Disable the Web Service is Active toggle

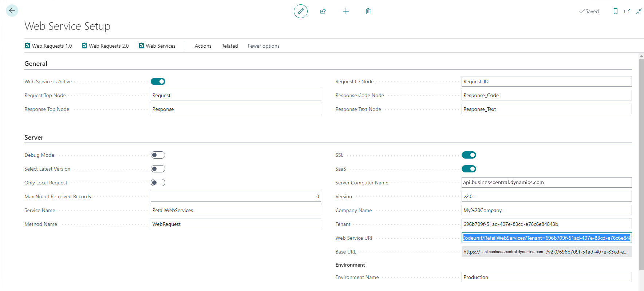pos(158,81)
